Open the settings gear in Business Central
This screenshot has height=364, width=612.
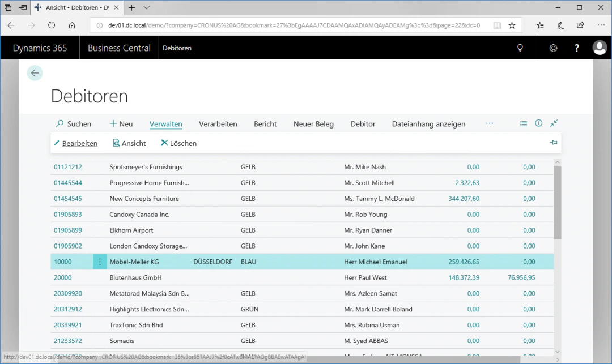point(553,48)
